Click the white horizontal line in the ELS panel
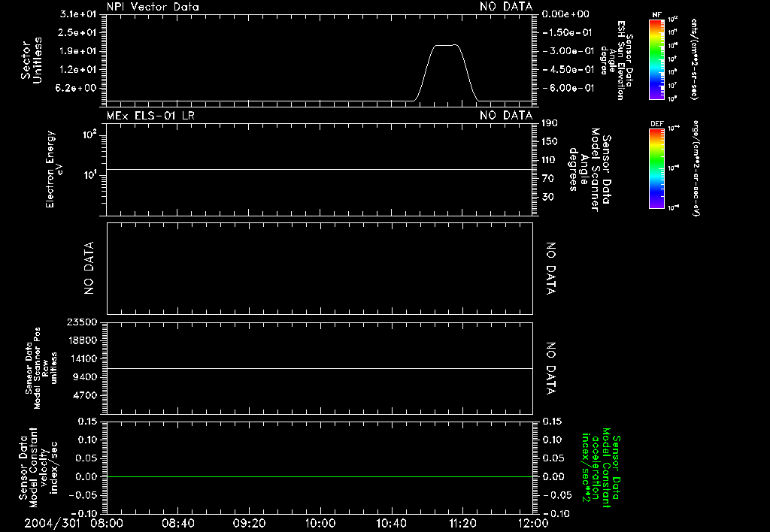The image size is (770, 532). pos(320,169)
